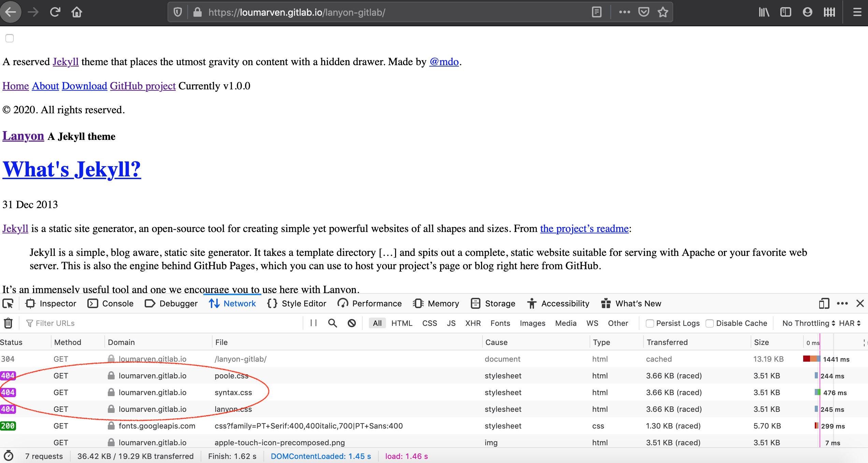Open the Library icon in browser toolbar

click(764, 12)
